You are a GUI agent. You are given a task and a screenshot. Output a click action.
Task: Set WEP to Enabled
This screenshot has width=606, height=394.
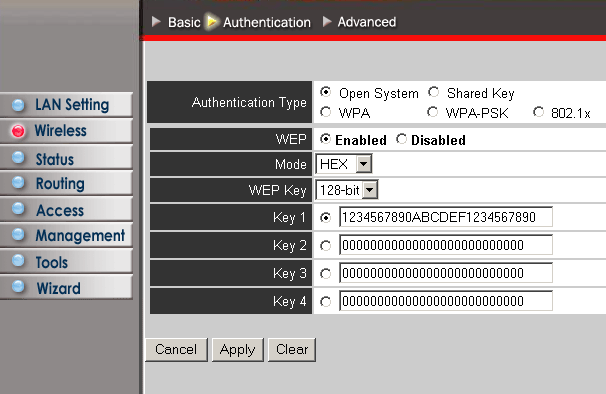[x=325, y=139]
